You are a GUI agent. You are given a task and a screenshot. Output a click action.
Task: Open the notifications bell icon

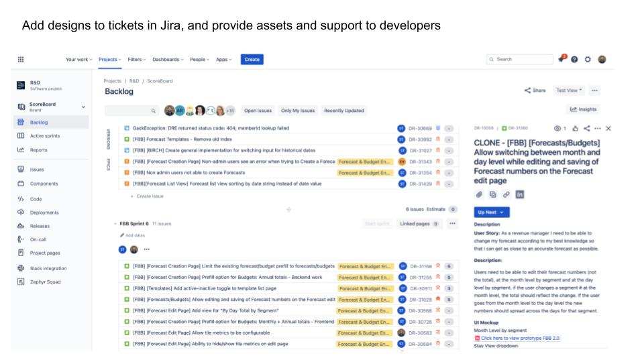click(561, 60)
